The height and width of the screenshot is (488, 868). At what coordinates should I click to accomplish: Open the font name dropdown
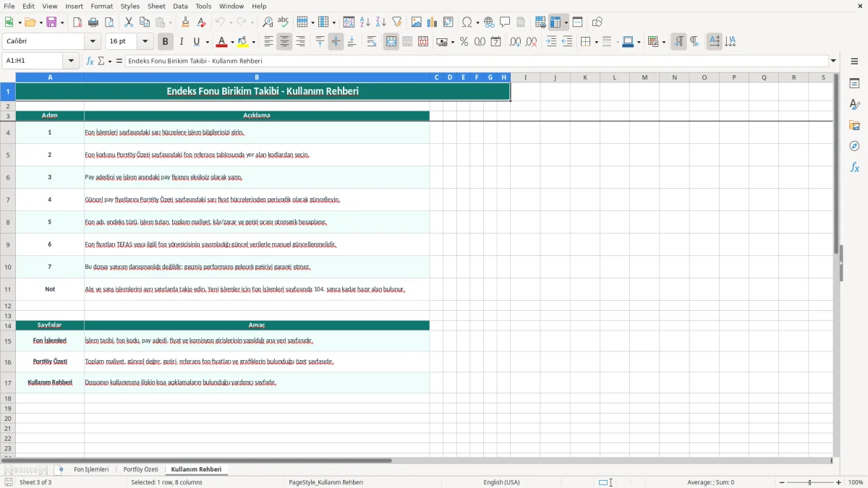tap(92, 42)
